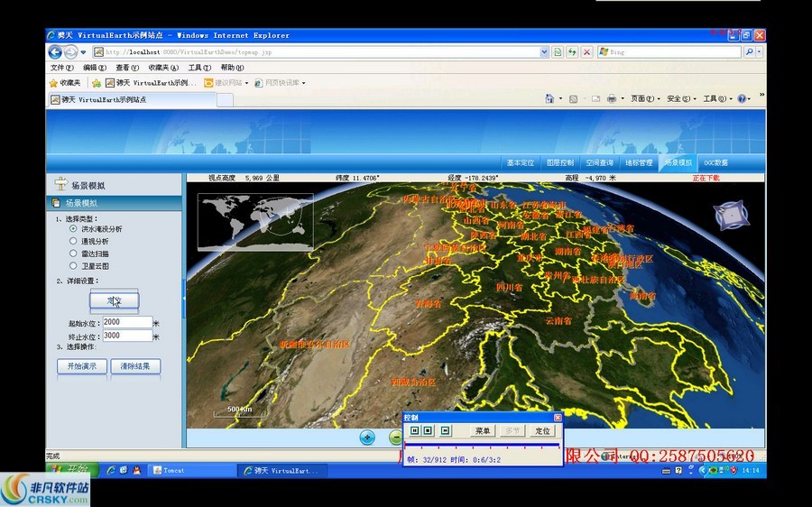Open the 安全(S) dropdown menu
Image resolution: width=812 pixels, height=507 pixels.
pyautogui.click(x=681, y=98)
